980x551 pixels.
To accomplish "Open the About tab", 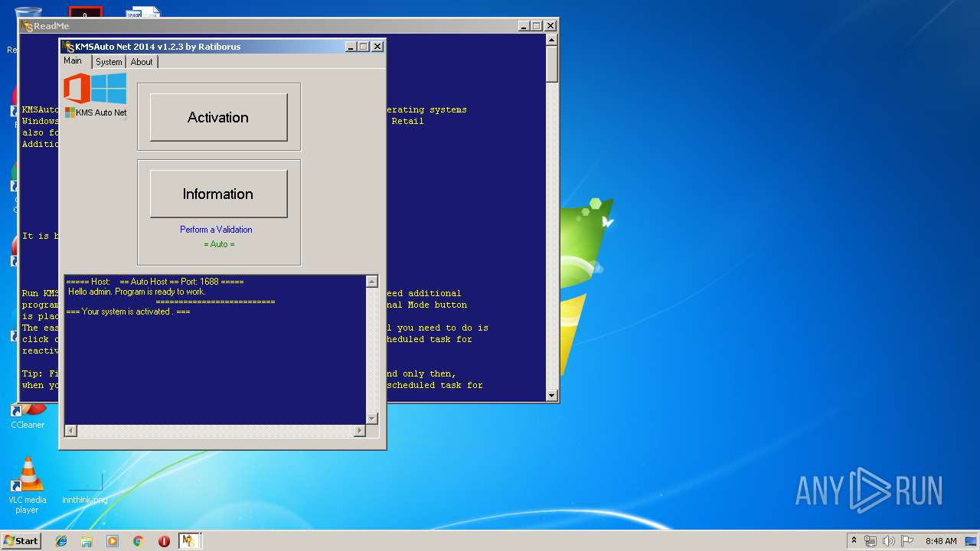I will click(142, 62).
